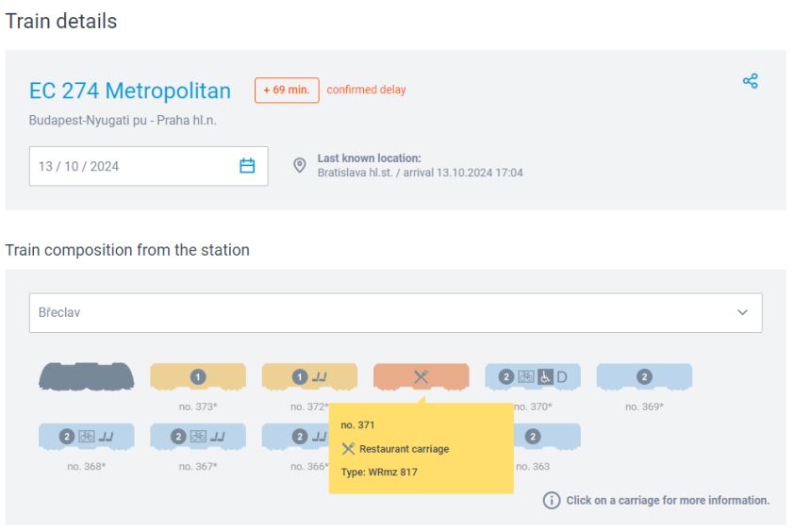794x532 pixels.
Task: Click the +69 min. delay badge
Action: 287,91
